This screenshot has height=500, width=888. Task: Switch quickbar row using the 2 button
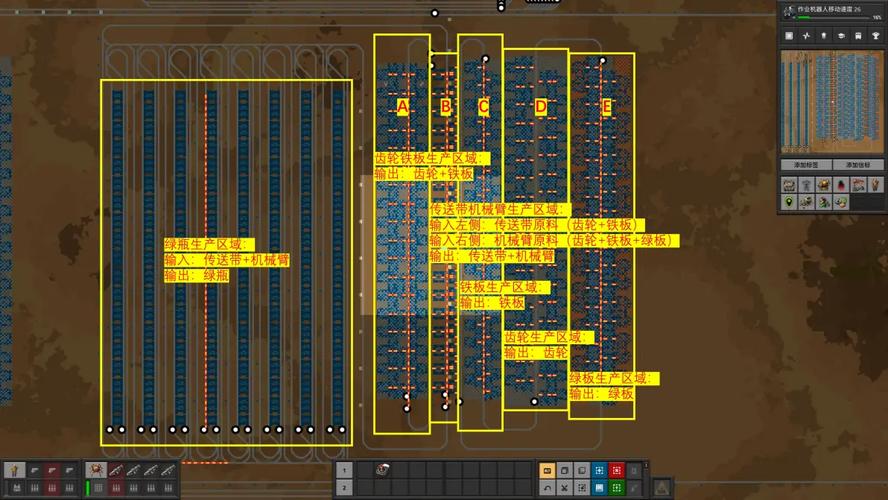[344, 488]
